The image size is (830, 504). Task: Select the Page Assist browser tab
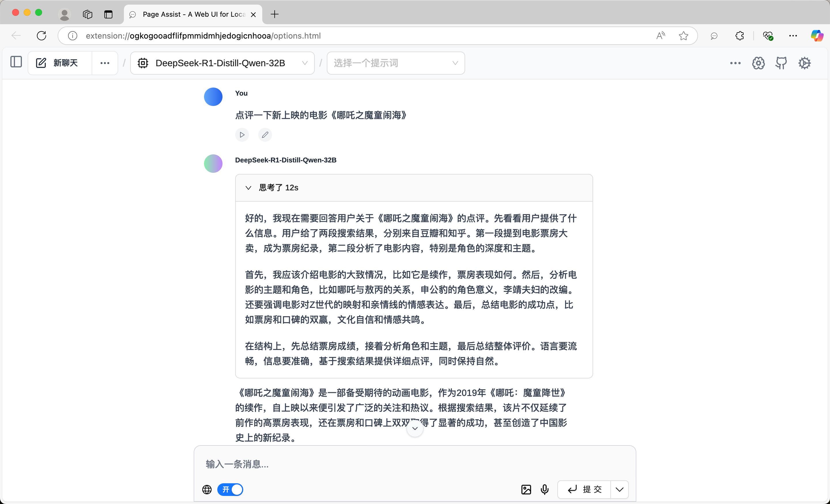(193, 14)
